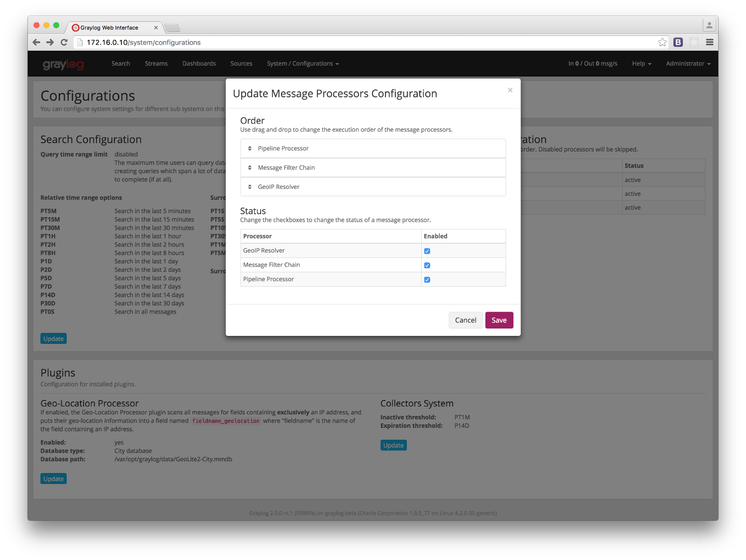
Task: Uncheck the GeoIP Resolver enabled checkbox
Action: click(427, 251)
